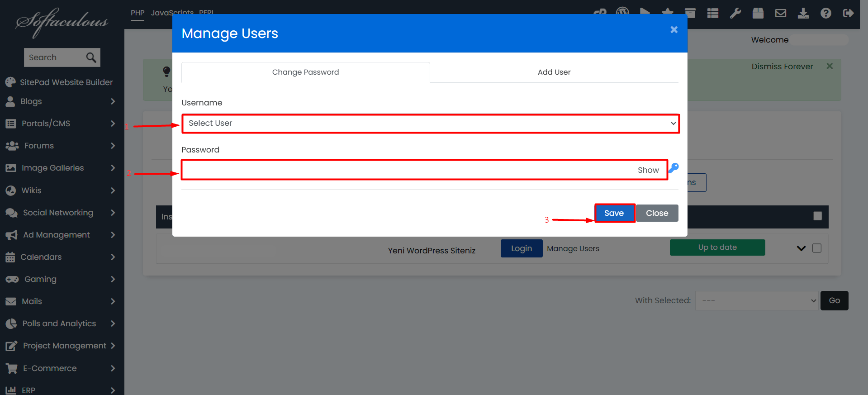This screenshot has height=395, width=868.
Task: Click the blue key password generator icon
Action: pyautogui.click(x=674, y=168)
